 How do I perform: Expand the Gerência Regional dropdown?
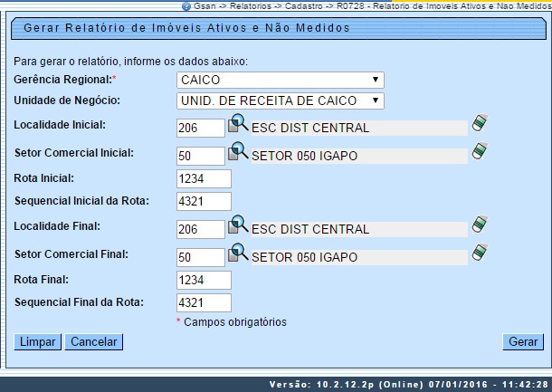point(280,81)
